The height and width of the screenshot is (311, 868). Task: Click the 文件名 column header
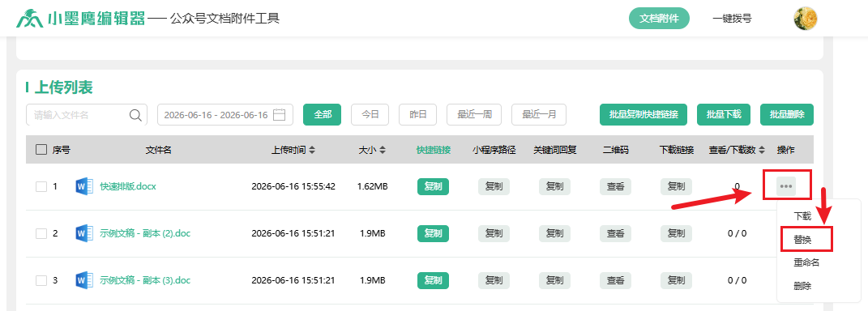coord(158,150)
